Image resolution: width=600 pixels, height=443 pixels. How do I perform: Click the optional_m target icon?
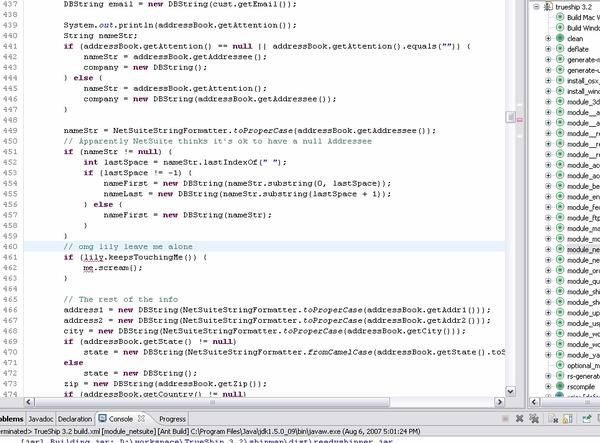pos(559,365)
